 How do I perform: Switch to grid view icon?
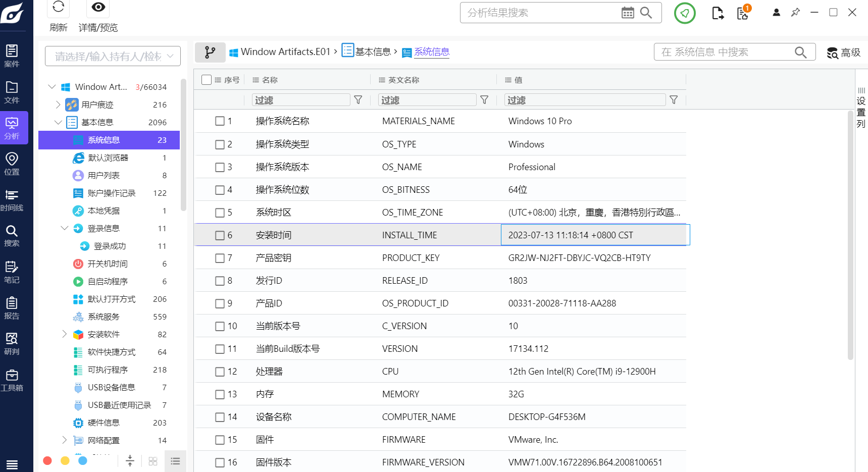click(x=153, y=461)
